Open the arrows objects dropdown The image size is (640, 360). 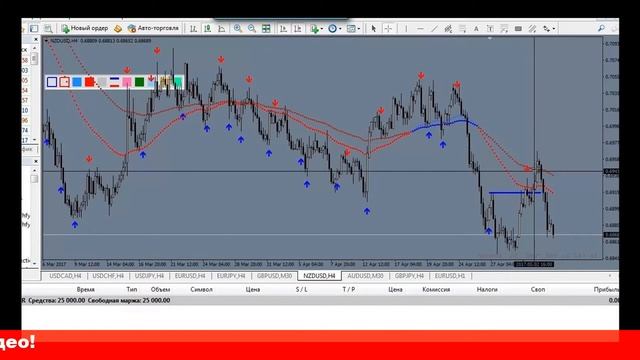pos(549,29)
